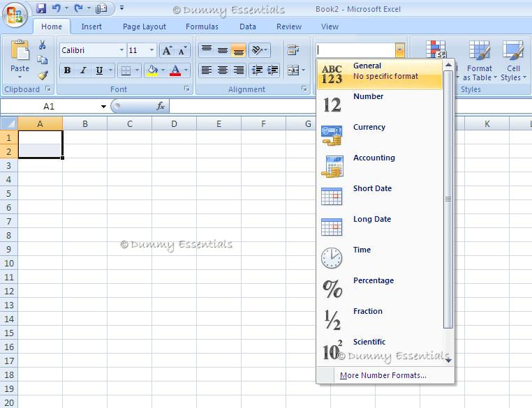This screenshot has width=532, height=408.
Task: Open Format as Table gallery
Action: (479, 61)
